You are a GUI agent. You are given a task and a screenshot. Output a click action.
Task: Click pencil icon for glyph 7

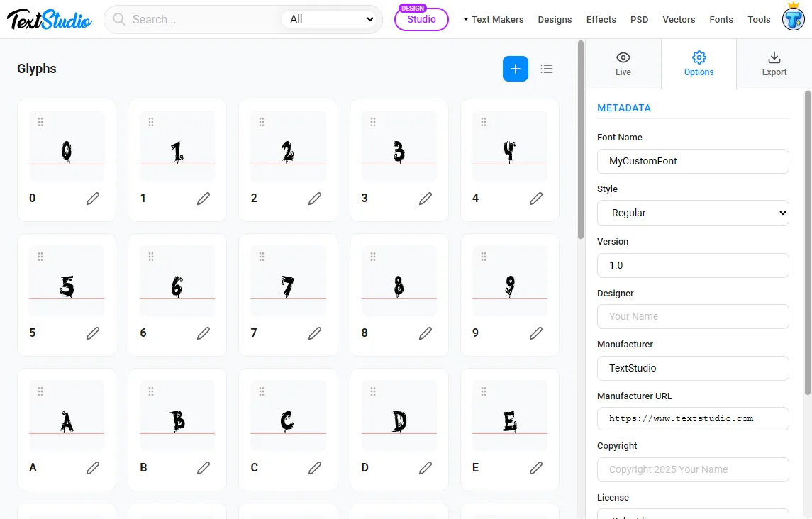click(314, 333)
